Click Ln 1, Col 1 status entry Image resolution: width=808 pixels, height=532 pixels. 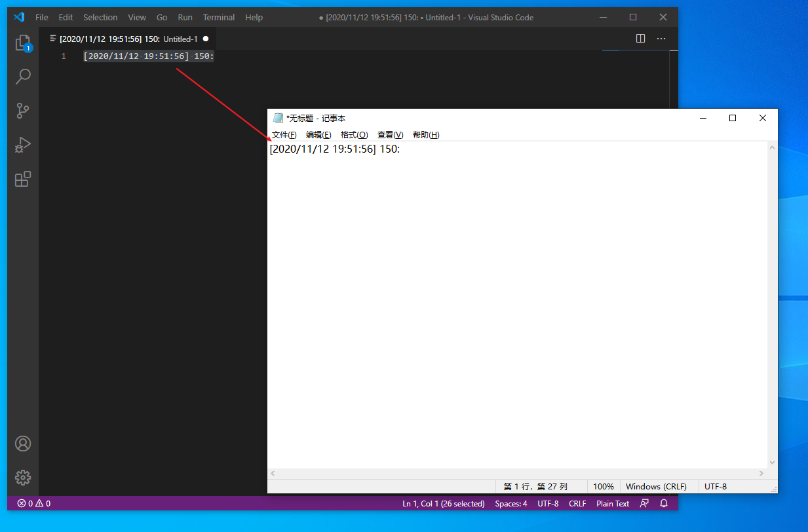[444, 503]
